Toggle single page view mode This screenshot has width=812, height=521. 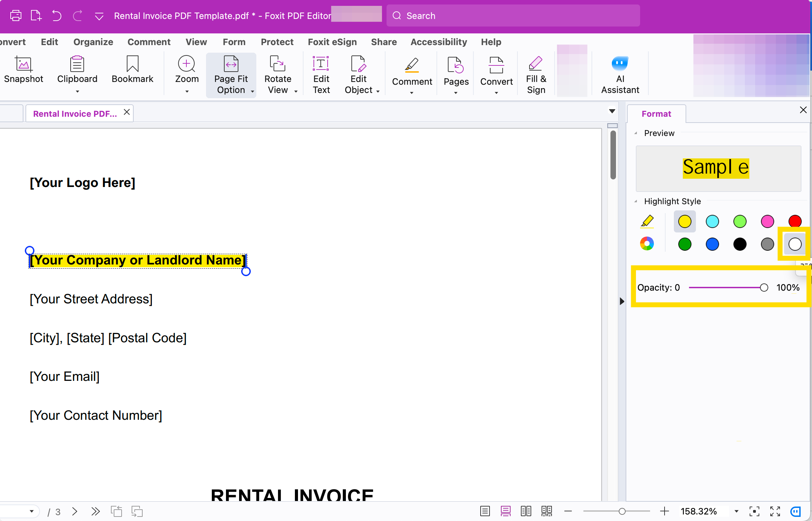(x=485, y=512)
